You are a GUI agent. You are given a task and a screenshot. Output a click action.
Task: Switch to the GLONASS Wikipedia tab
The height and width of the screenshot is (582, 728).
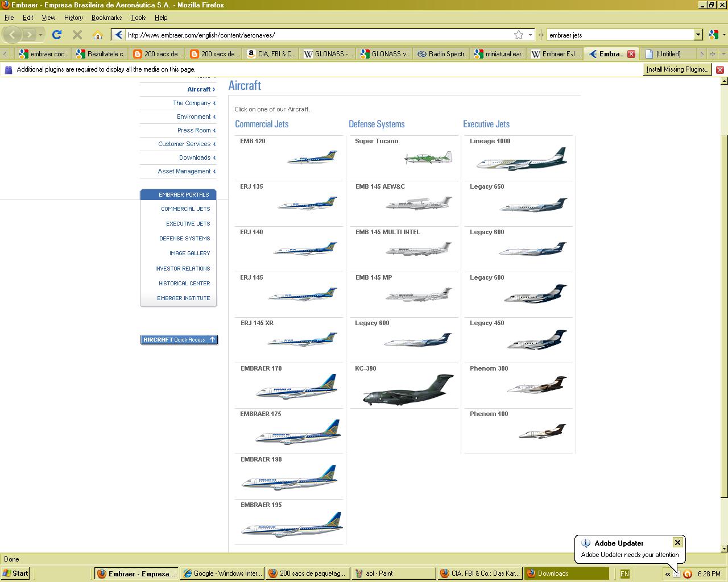[328, 54]
